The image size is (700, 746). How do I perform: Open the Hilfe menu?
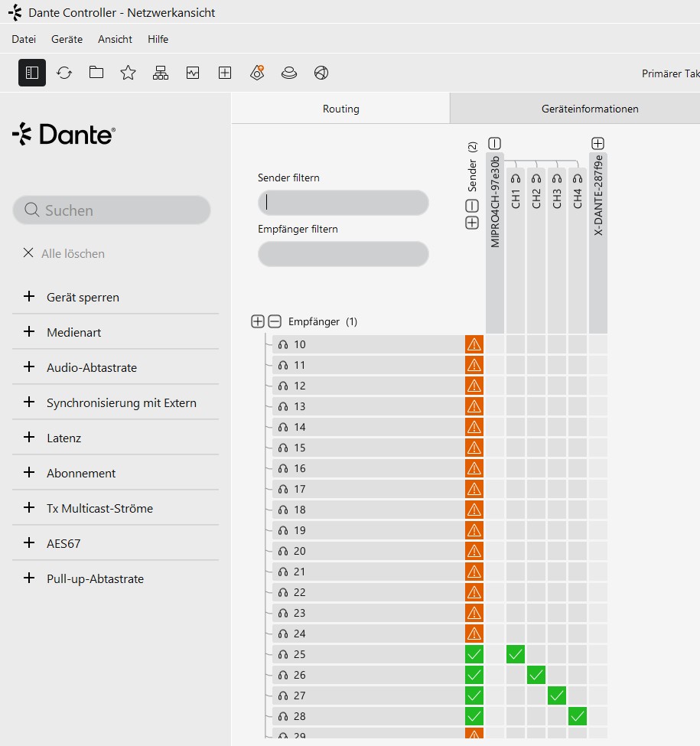[158, 39]
